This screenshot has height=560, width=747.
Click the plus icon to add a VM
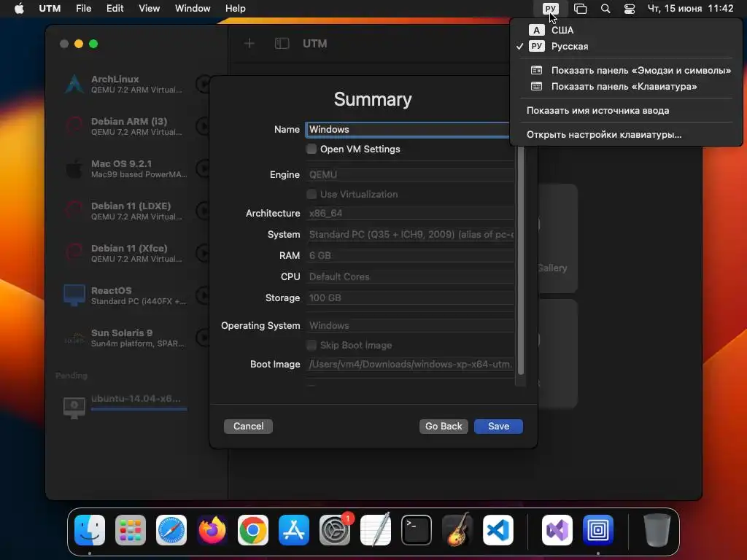pyautogui.click(x=249, y=44)
